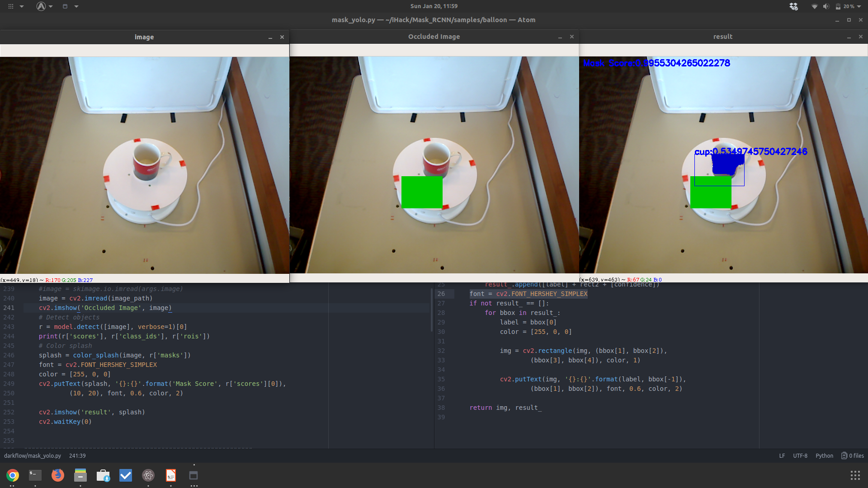
Task: Open the Software install dock icon
Action: click(103, 475)
